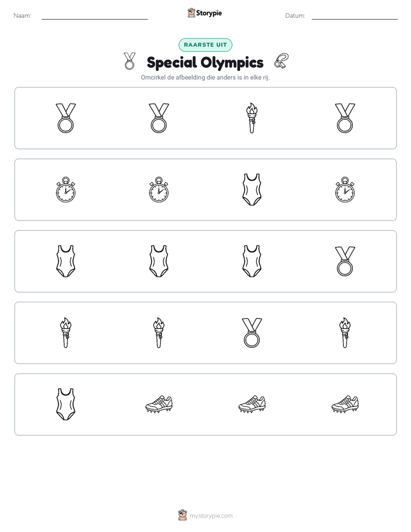
Task: Click the instruction text under the title
Action: point(205,77)
